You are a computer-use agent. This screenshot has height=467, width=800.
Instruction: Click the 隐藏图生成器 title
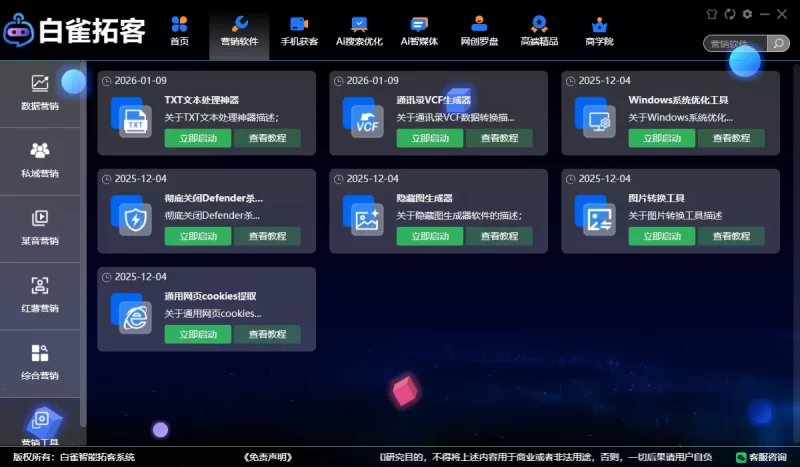click(424, 198)
